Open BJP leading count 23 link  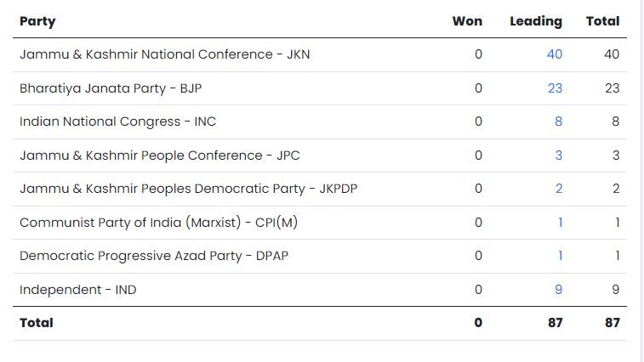555,88
